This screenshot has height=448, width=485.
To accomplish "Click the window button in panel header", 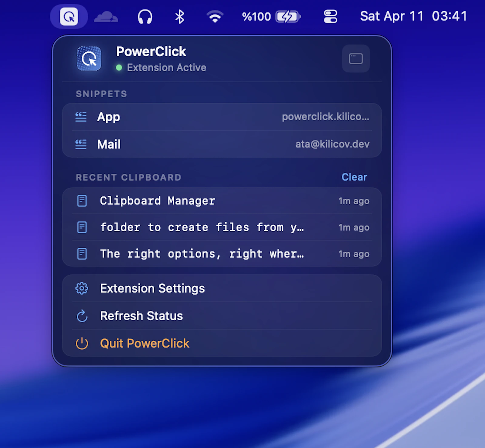I will click(x=356, y=59).
